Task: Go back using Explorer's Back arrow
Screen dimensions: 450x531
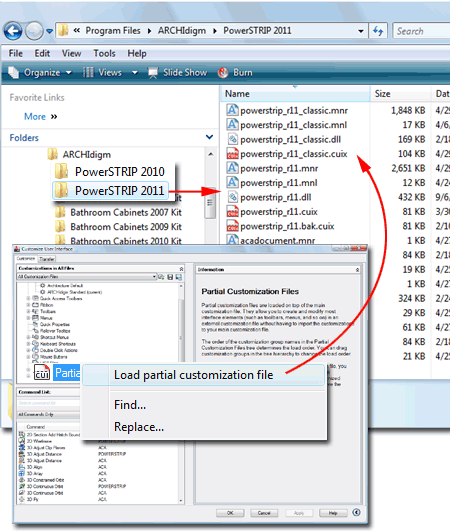Action: point(13,31)
